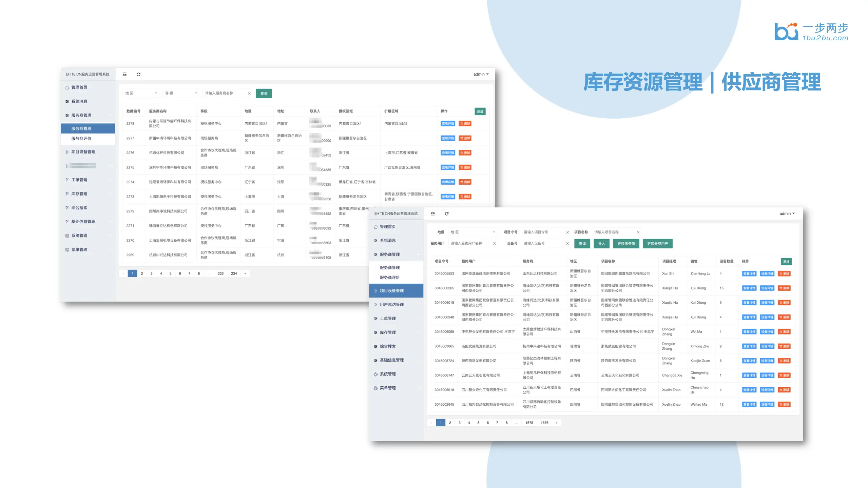868x488 pixels.
Task: Click the 更换服务商 button
Action: [626, 244]
